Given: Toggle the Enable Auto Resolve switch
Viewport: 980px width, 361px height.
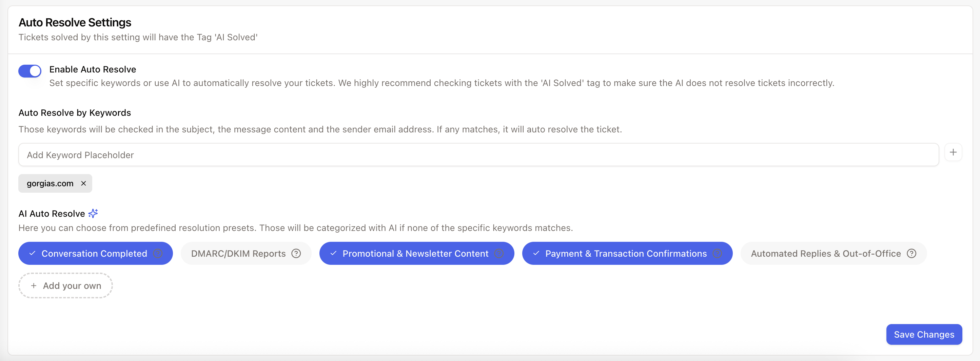Looking at the screenshot, I should (30, 71).
